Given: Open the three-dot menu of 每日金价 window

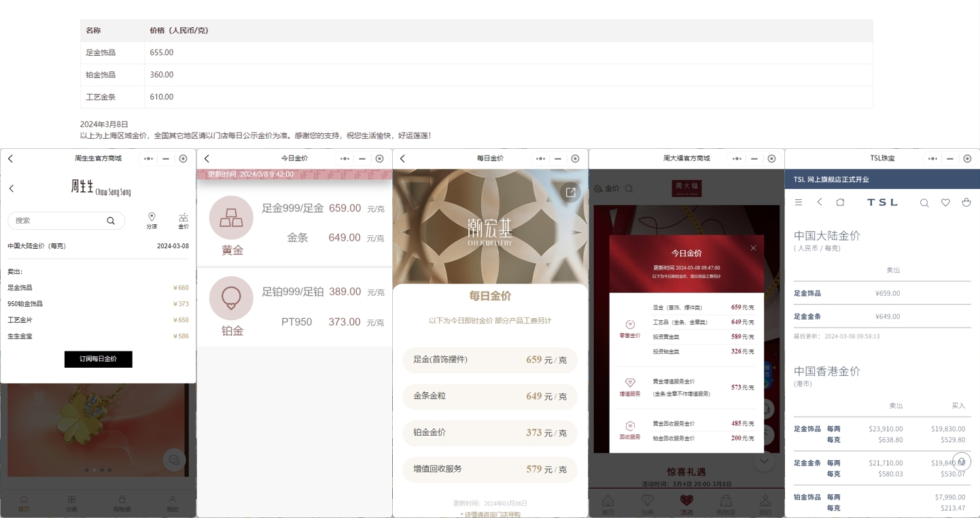Looking at the screenshot, I should [540, 158].
